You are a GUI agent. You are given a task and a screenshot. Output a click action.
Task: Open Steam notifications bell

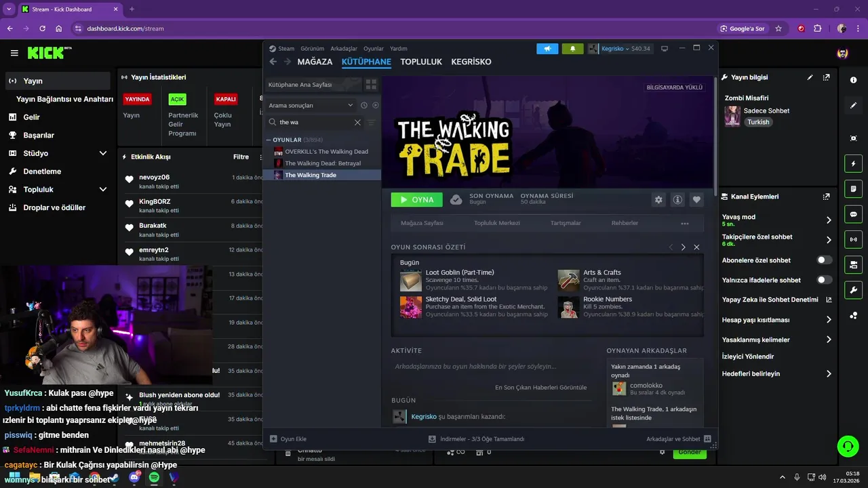(572, 49)
